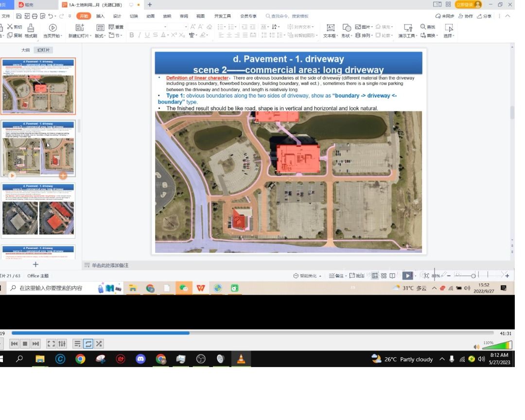Click the Find (查找) magnifier icon
525x420 pixels.
423,27
